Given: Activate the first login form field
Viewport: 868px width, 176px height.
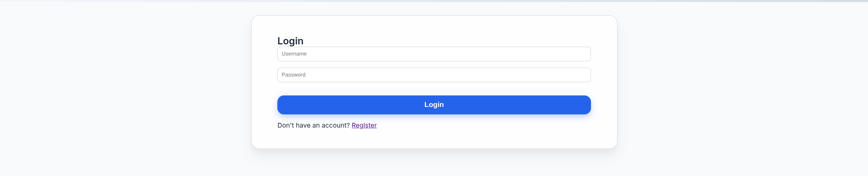Looking at the screenshot, I should pos(434,54).
